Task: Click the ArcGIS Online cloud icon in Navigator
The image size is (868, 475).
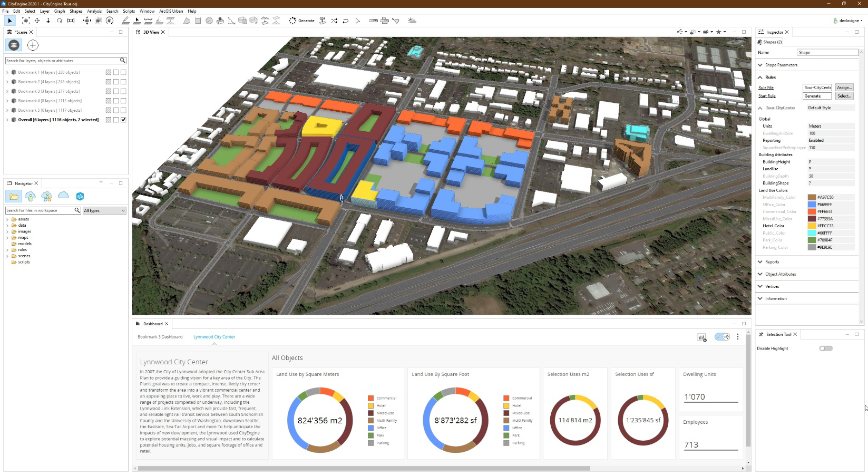Action: (63, 196)
